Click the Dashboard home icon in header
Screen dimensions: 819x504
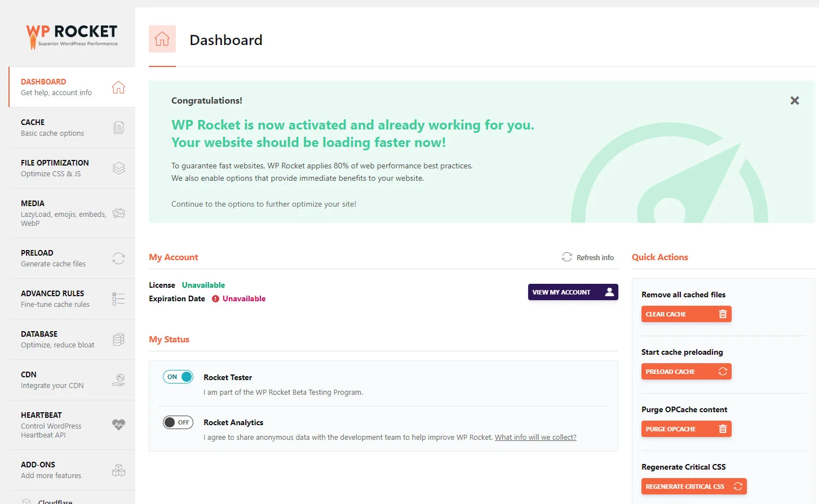162,39
